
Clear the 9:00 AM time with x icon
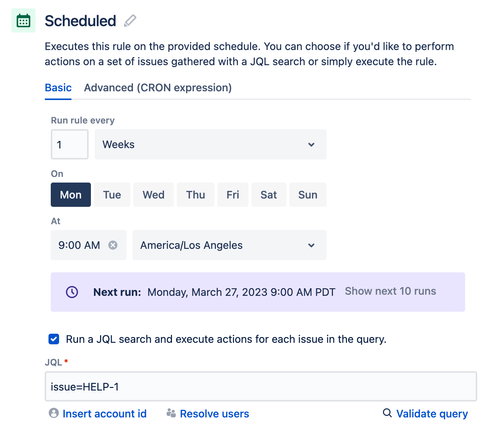(x=113, y=245)
